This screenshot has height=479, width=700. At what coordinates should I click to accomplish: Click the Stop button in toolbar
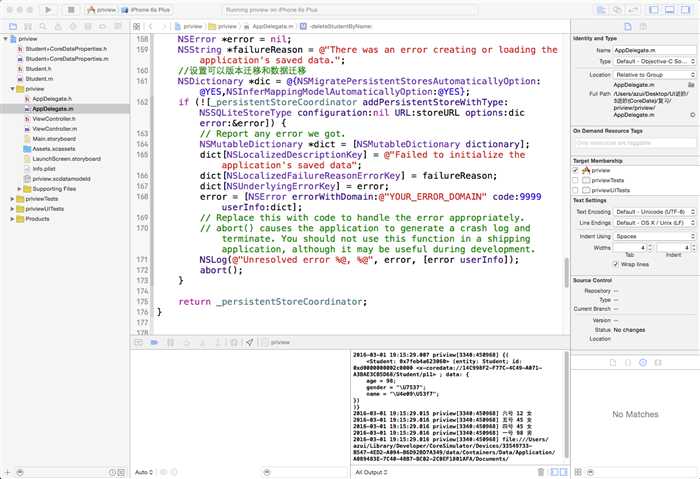coord(71,10)
